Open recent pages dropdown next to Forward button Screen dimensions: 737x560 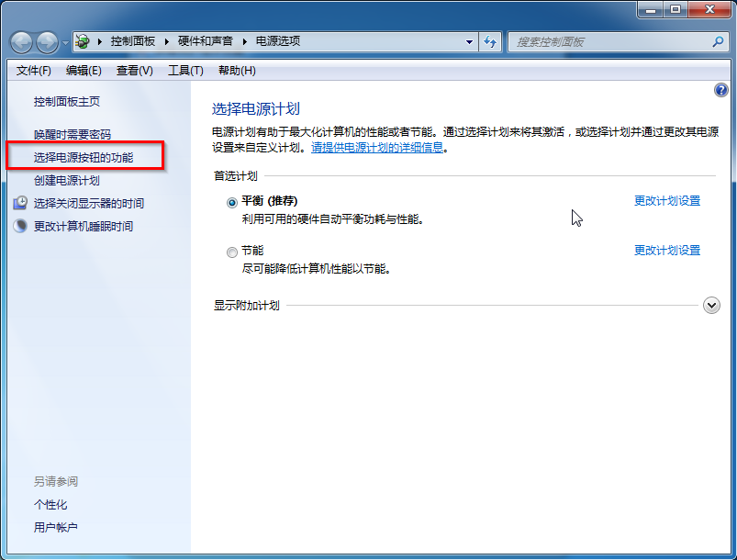point(65,43)
